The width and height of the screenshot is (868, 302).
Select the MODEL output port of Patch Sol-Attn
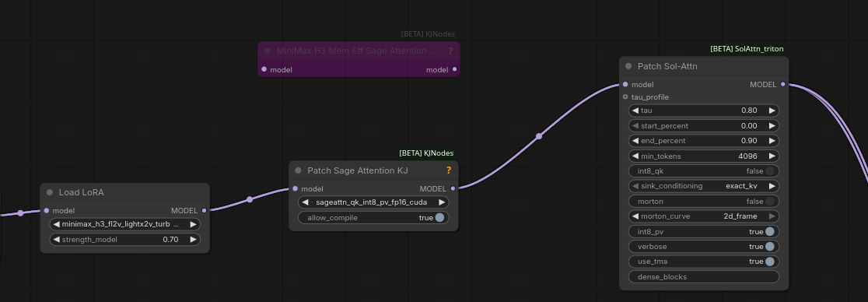782,84
